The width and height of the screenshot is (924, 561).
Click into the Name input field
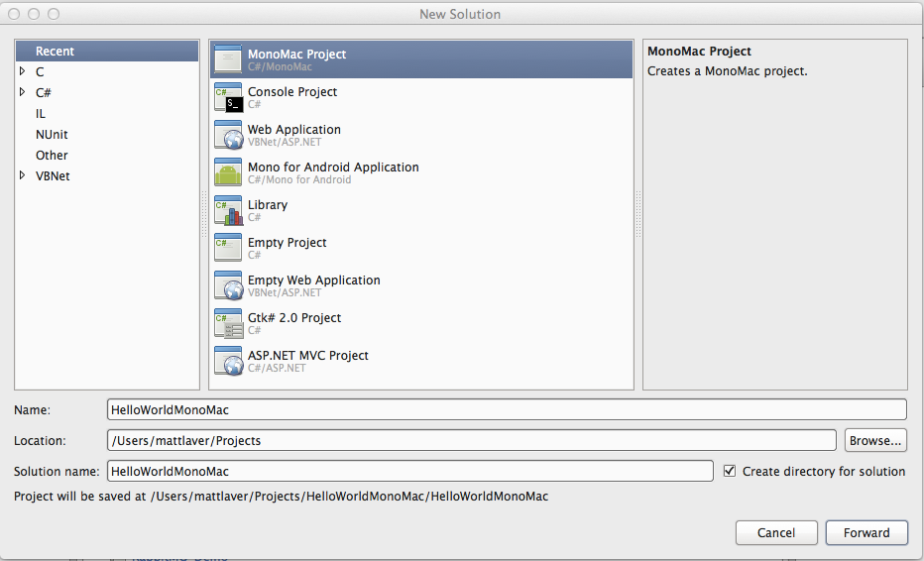[507, 409]
